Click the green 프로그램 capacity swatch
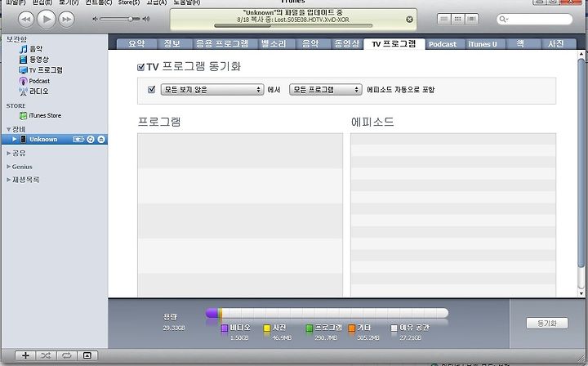588x366 pixels. pyautogui.click(x=309, y=328)
